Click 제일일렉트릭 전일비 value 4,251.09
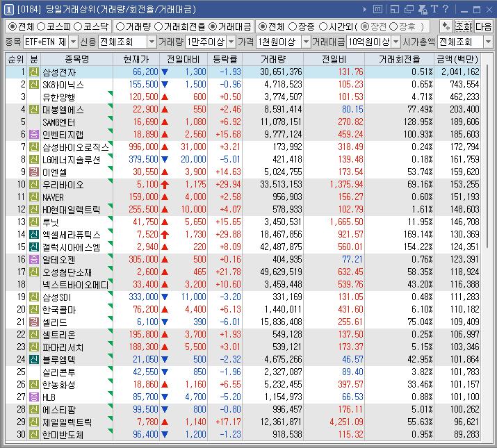Viewport: 497px width, 448px height. point(346,422)
